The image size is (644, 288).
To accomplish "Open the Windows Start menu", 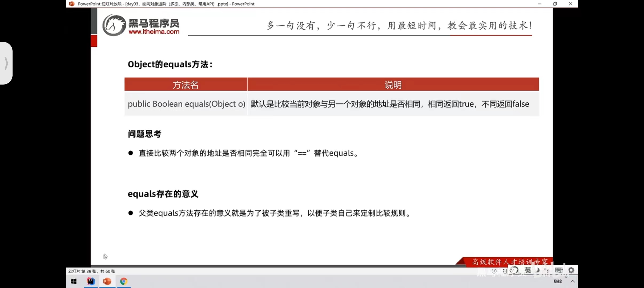I will 74,281.
